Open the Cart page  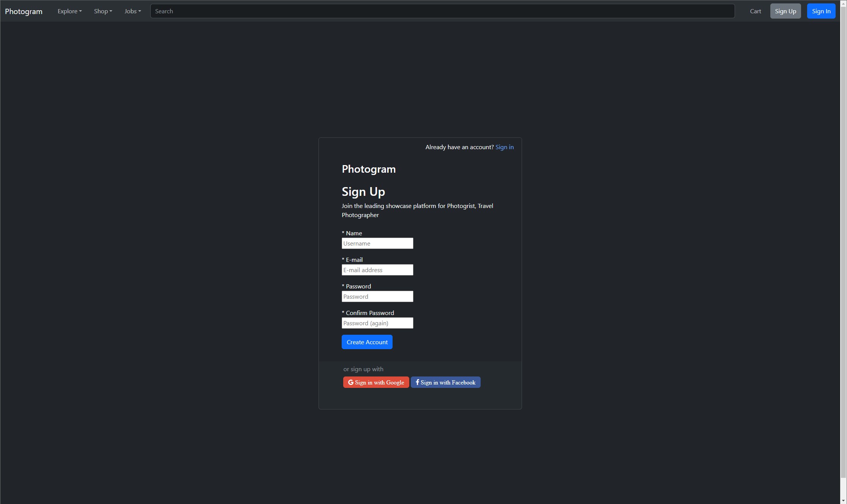point(755,11)
